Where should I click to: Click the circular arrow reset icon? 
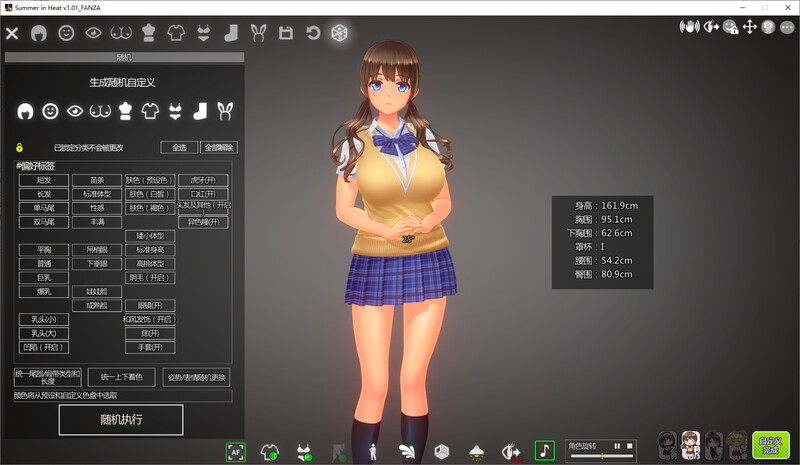[313, 33]
